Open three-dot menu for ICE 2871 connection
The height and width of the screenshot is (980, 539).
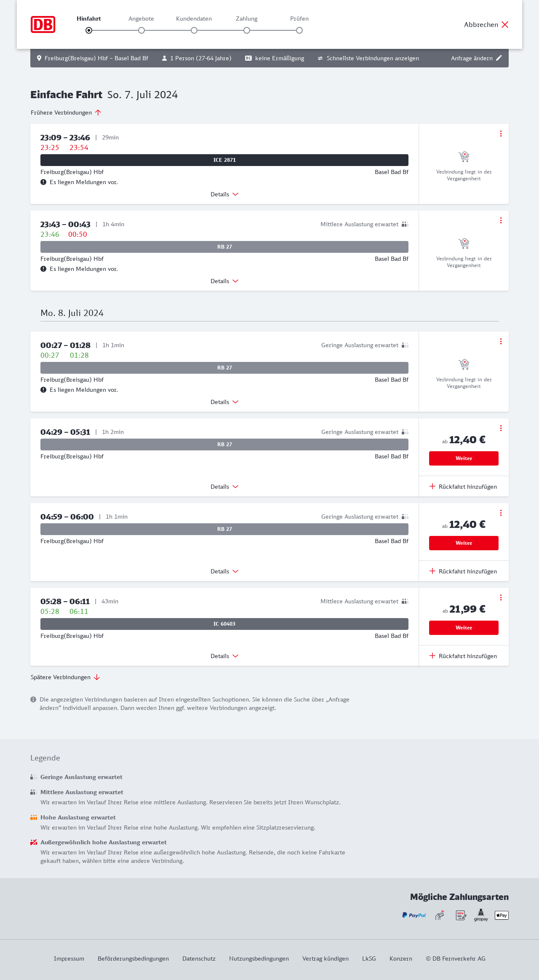(501, 134)
